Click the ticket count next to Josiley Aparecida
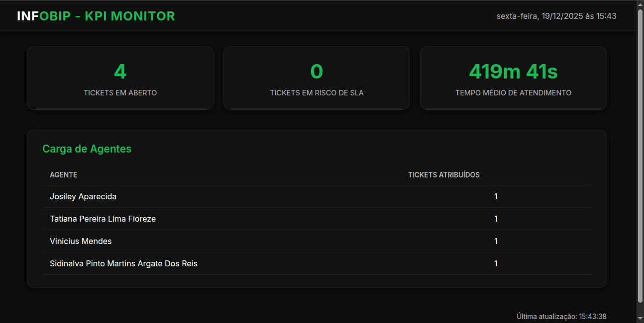This screenshot has width=644, height=323. click(496, 196)
